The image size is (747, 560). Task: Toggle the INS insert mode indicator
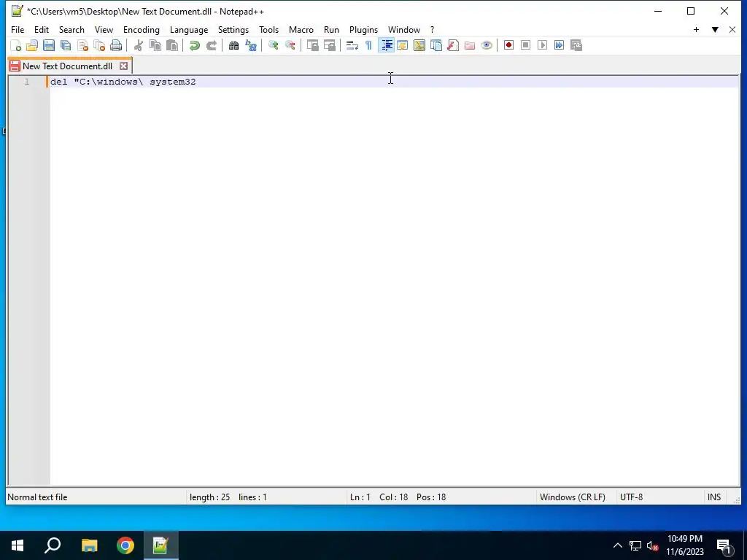(x=714, y=497)
